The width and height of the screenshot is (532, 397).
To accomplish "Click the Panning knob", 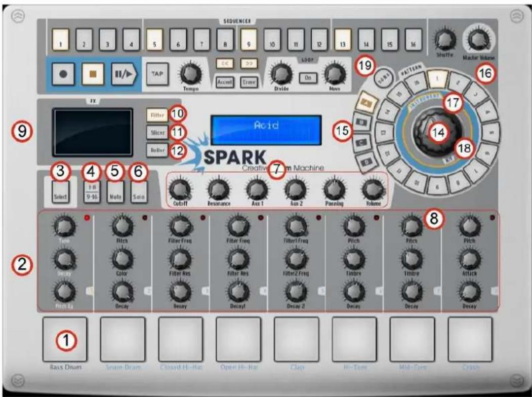I will tap(335, 190).
